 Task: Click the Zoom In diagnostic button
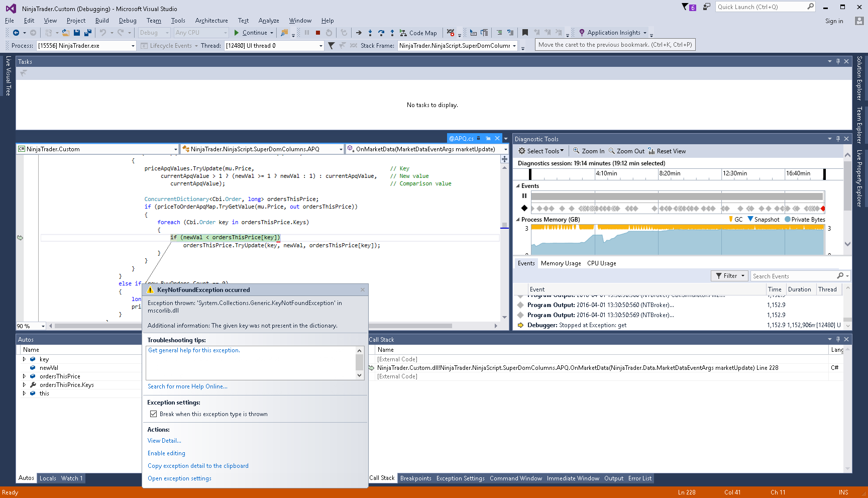click(x=589, y=151)
